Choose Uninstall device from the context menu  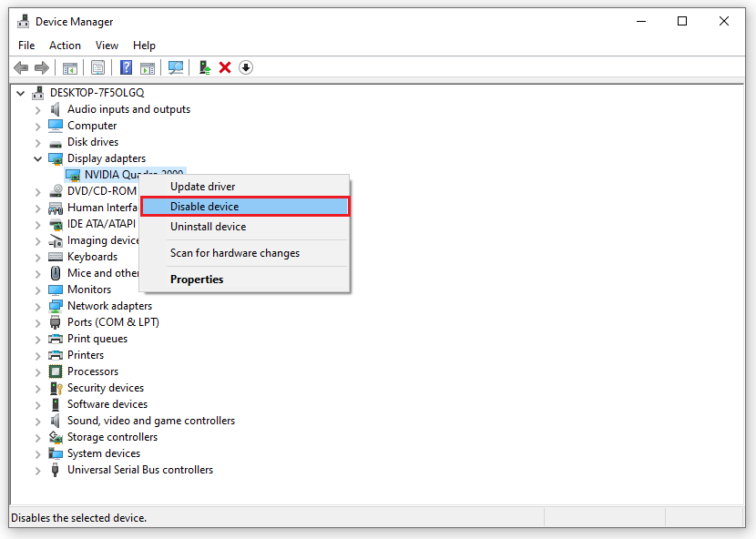209,226
